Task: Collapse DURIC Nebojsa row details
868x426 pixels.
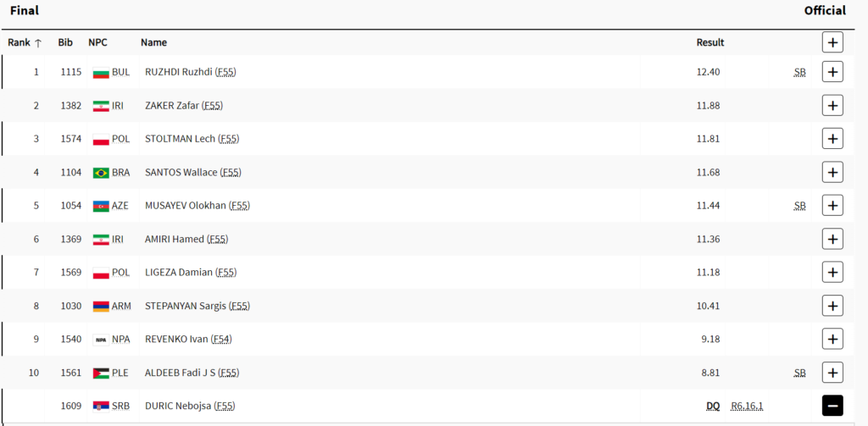Action: 832,406
